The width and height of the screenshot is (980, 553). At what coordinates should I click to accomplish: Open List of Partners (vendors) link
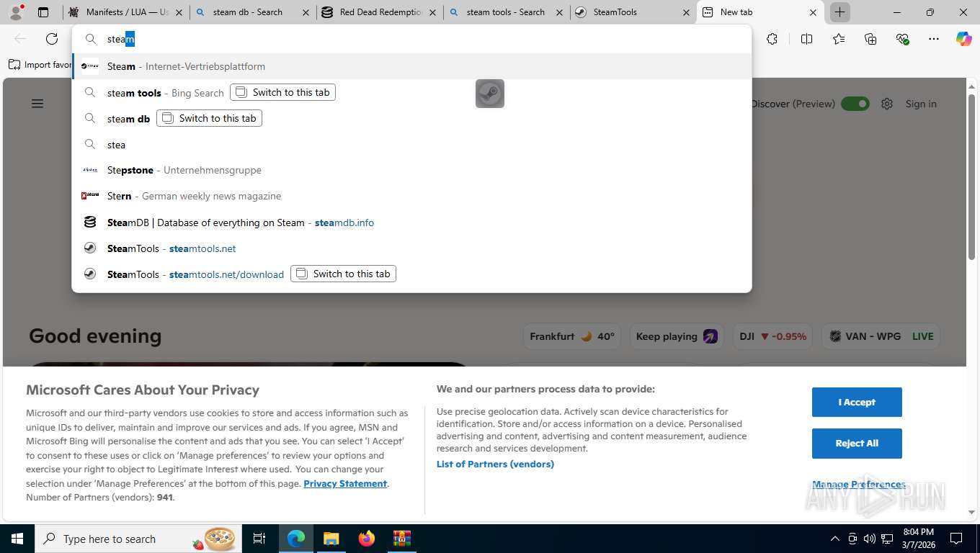coord(495,464)
